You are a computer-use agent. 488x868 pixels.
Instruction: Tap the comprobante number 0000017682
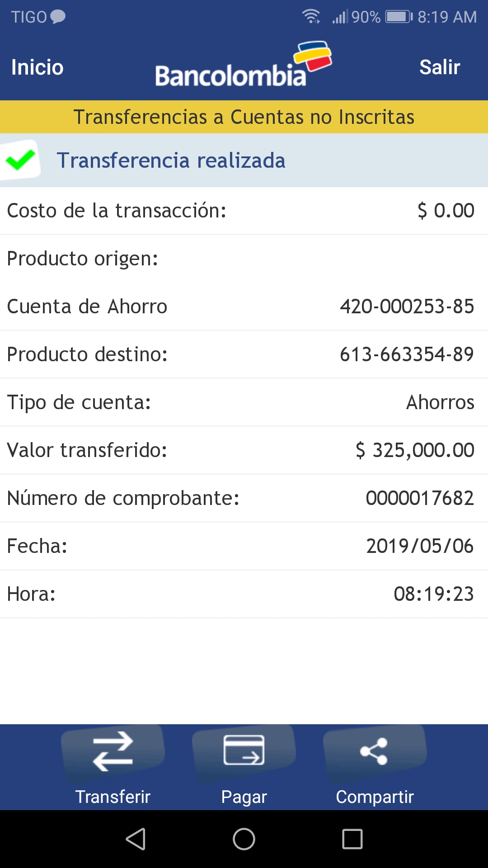pos(420,498)
